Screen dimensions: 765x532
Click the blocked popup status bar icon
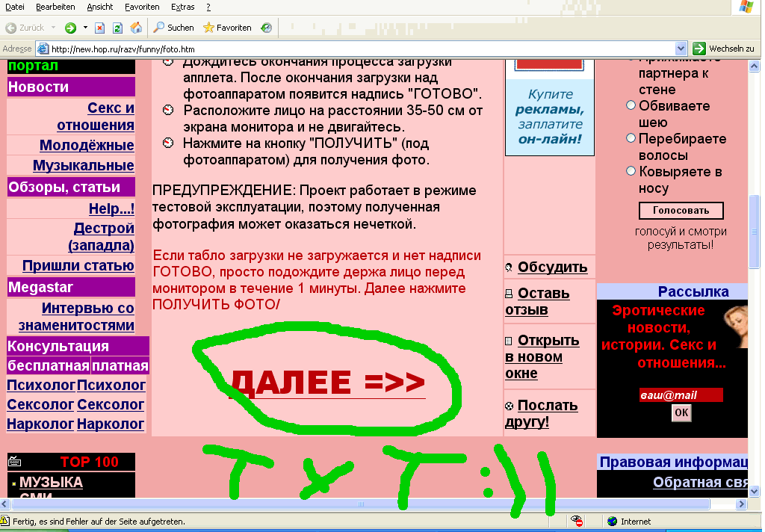coord(576,522)
